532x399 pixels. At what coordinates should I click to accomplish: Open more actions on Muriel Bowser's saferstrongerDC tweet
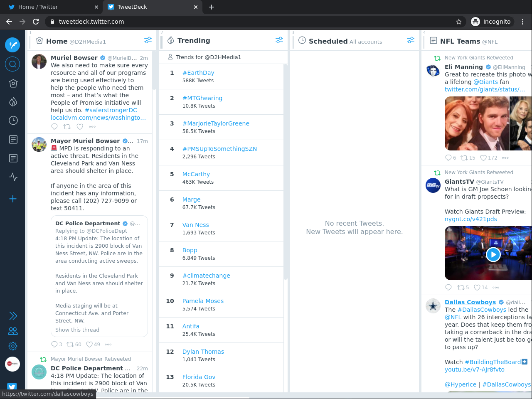(92, 127)
